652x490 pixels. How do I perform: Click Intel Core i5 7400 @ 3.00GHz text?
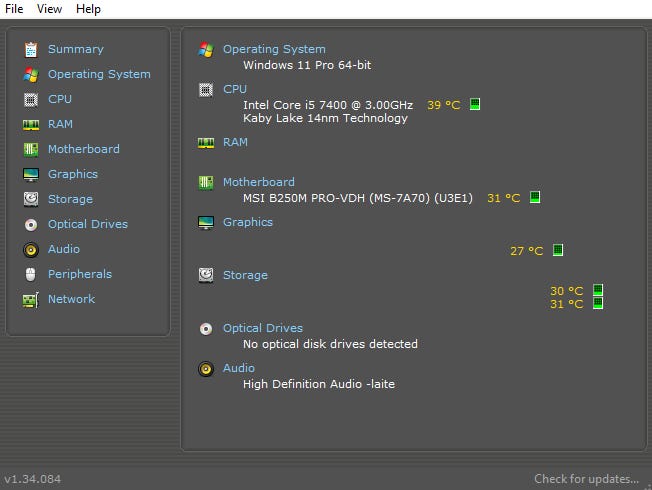[328, 105]
